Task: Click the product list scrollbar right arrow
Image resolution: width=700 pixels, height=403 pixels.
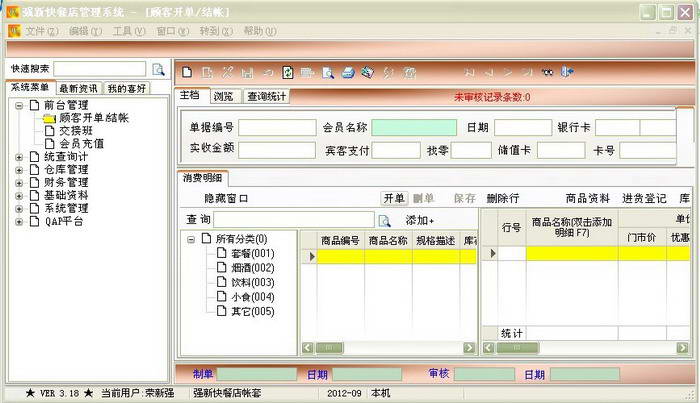Action: point(469,348)
